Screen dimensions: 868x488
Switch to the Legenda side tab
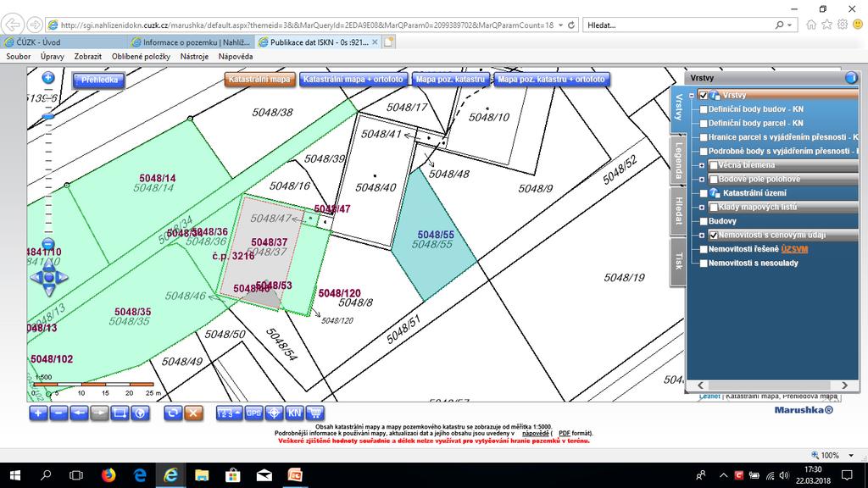[x=679, y=160]
